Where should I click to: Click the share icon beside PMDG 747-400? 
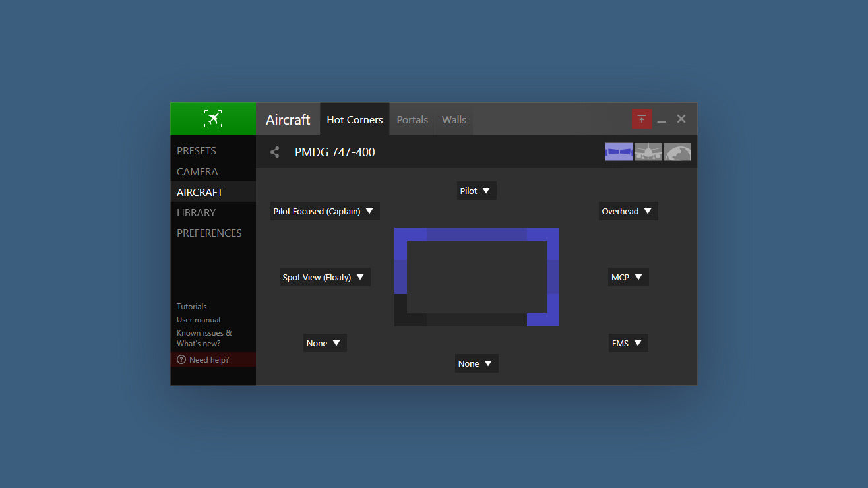click(x=275, y=152)
